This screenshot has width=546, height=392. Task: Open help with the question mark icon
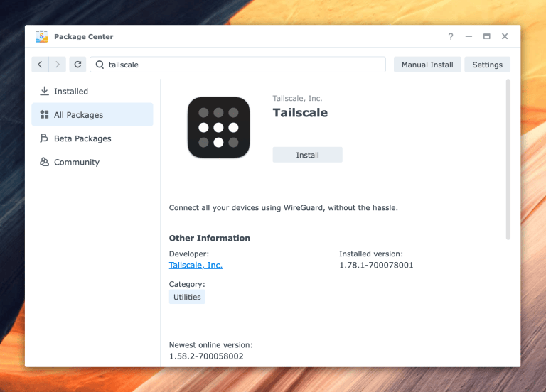click(x=451, y=36)
